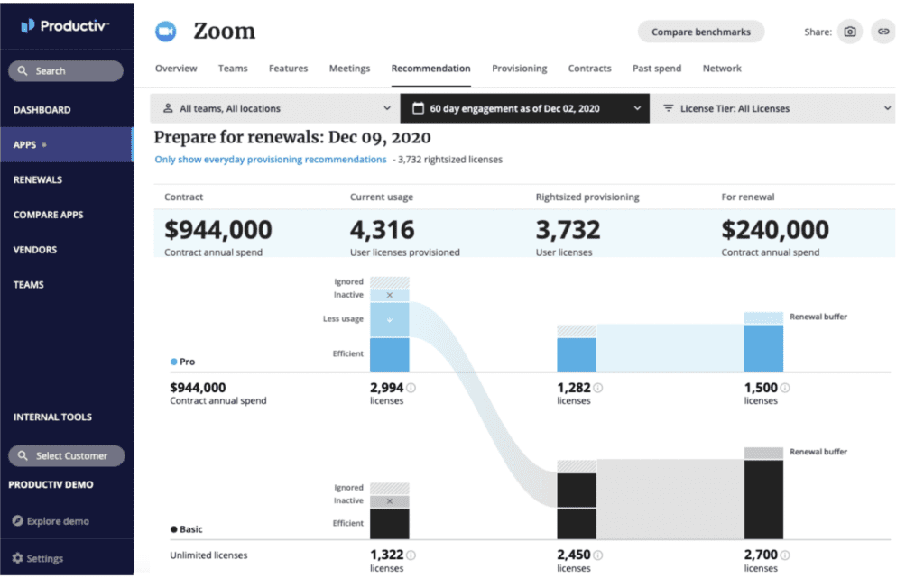The image size is (924, 578).
Task: Open the License Tier: All Licenses dropdown
Action: pyautogui.click(x=772, y=108)
